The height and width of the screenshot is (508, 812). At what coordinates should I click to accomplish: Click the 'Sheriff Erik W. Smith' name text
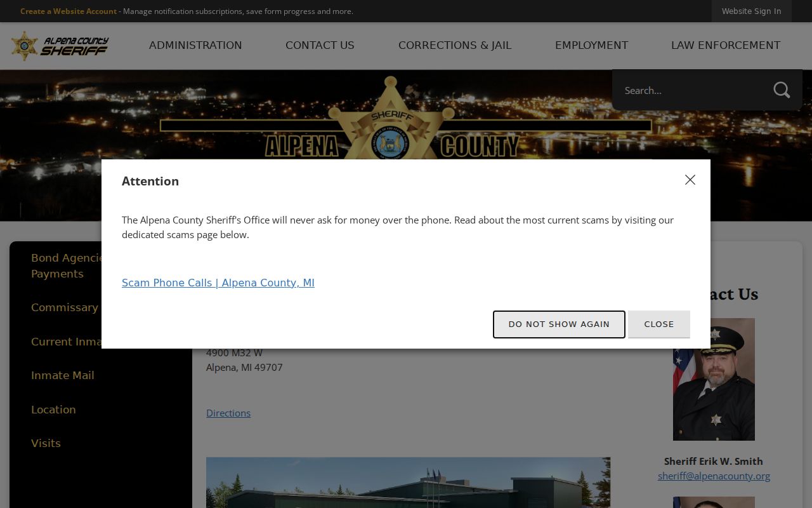[714, 461]
